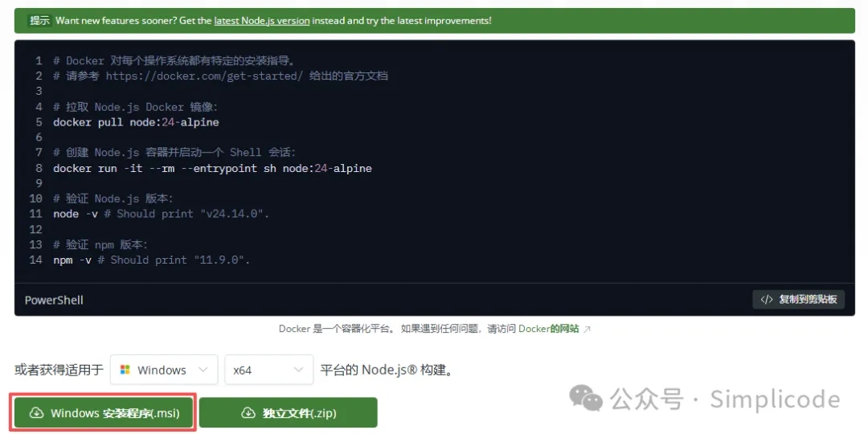868x434 pixels.
Task: Click first comment line "# Docker 对每个操作系统..."
Action: (x=174, y=60)
